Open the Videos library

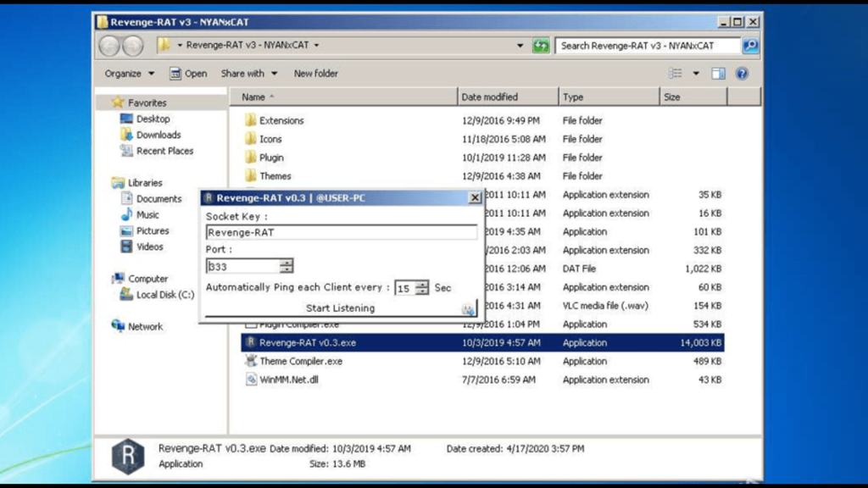click(x=149, y=247)
